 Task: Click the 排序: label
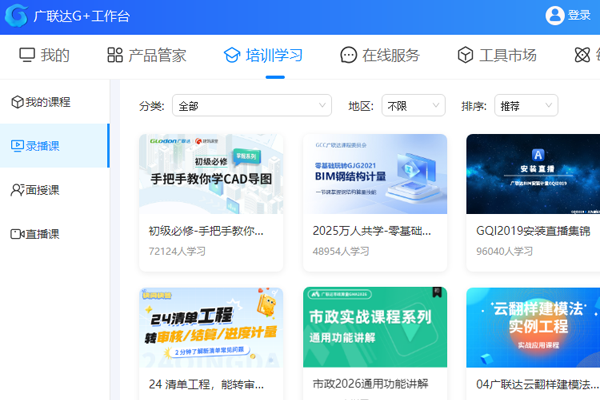[474, 106]
